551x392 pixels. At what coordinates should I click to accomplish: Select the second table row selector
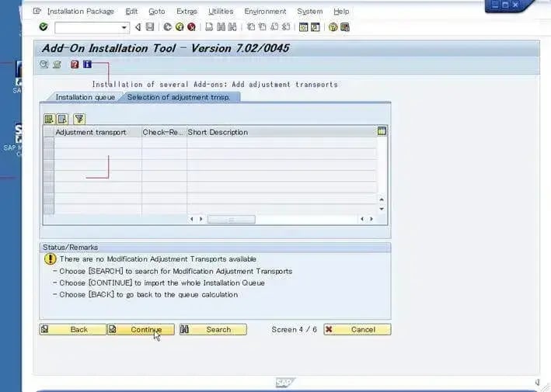click(49, 154)
